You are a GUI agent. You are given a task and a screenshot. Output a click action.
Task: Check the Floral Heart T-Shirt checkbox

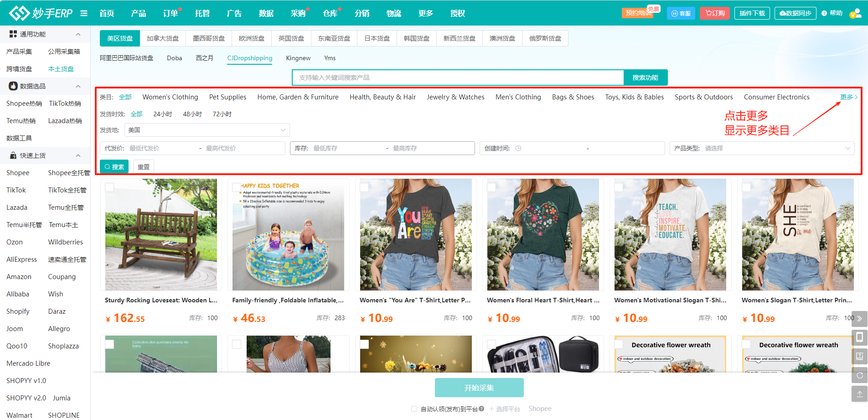(x=491, y=187)
